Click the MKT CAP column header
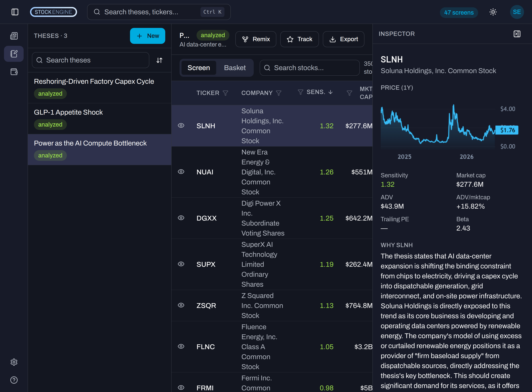Viewport: 532px width, 392px height. click(366, 93)
